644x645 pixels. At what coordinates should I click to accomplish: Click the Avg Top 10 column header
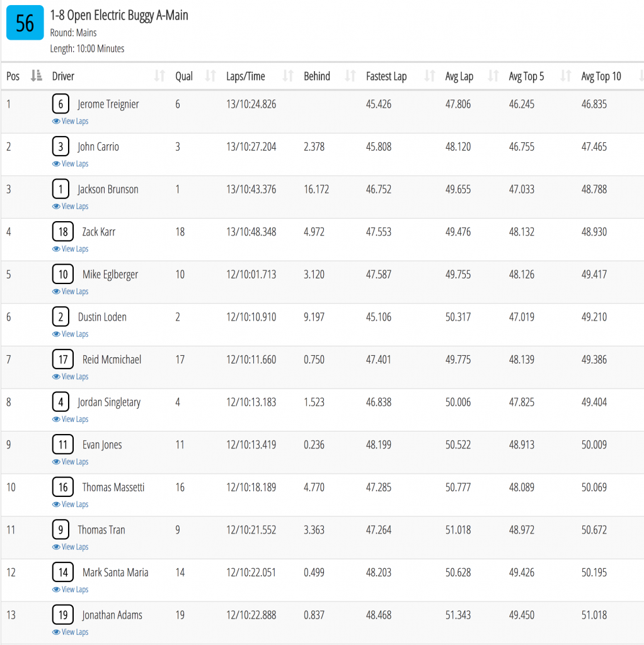coord(601,76)
